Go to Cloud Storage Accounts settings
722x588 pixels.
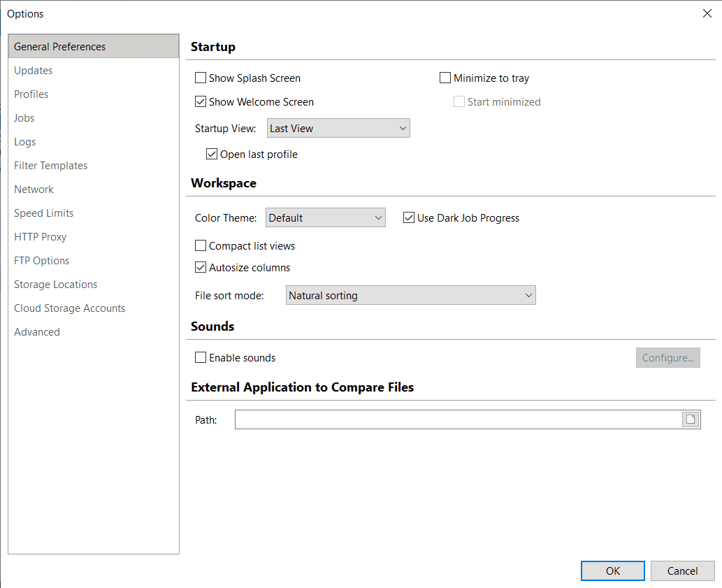click(70, 308)
